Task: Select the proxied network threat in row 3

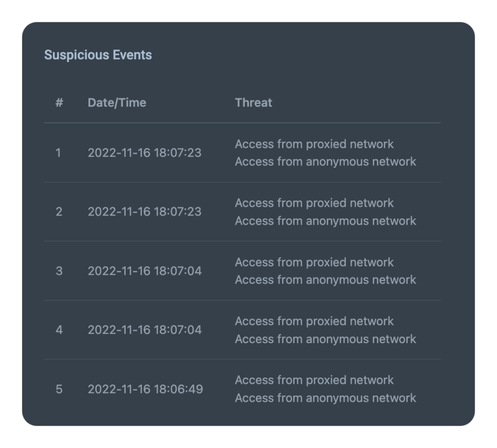Action: [x=314, y=262]
